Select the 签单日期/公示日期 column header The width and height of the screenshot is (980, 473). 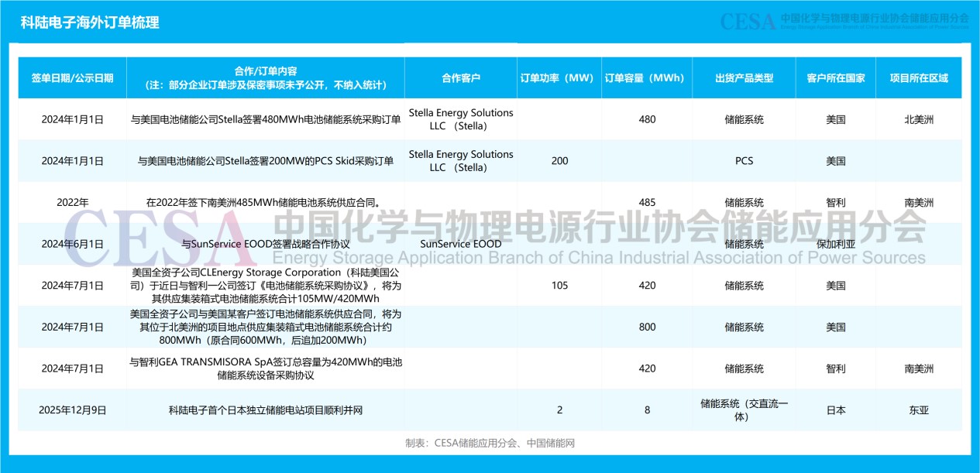[72, 78]
